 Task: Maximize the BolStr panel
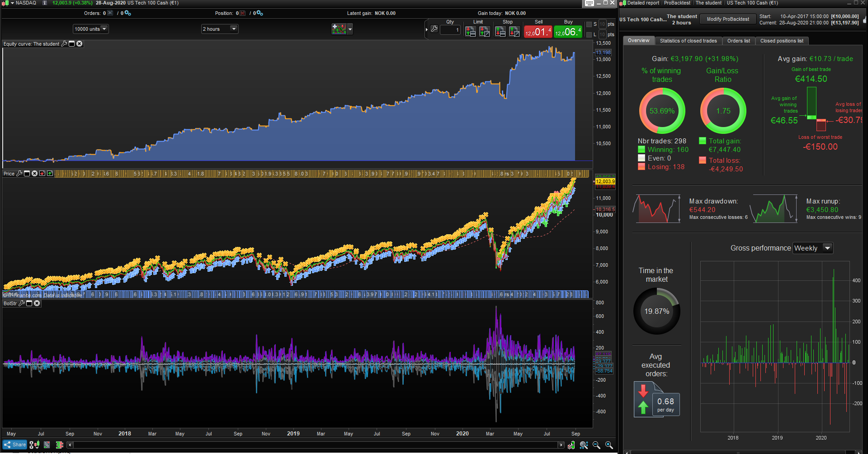pos(29,303)
